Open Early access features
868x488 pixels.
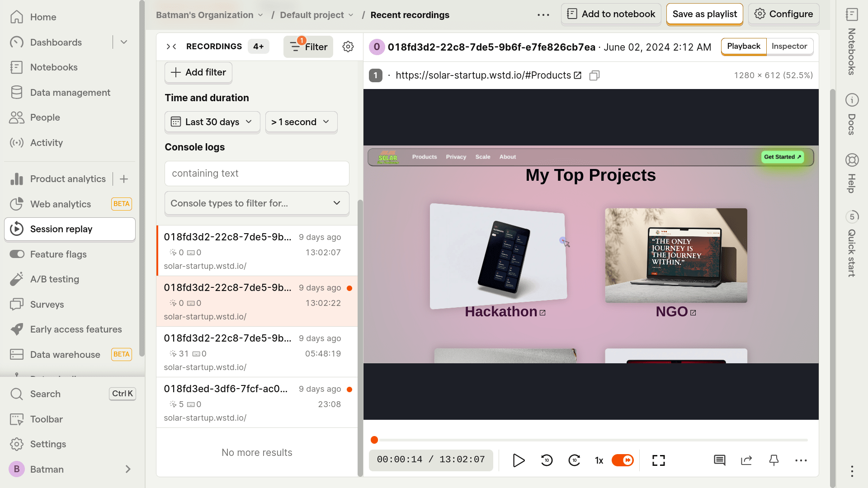coord(70,329)
